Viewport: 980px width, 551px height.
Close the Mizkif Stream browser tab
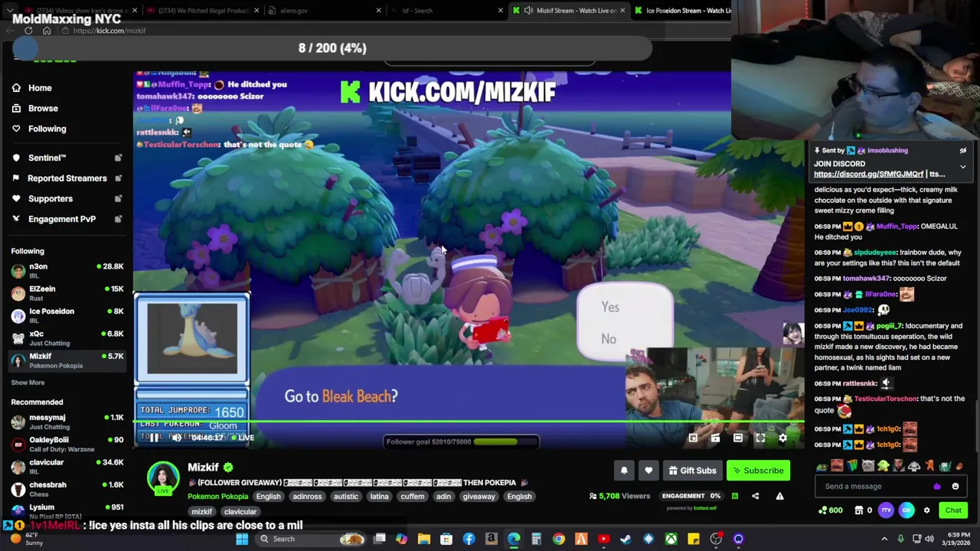(x=622, y=11)
